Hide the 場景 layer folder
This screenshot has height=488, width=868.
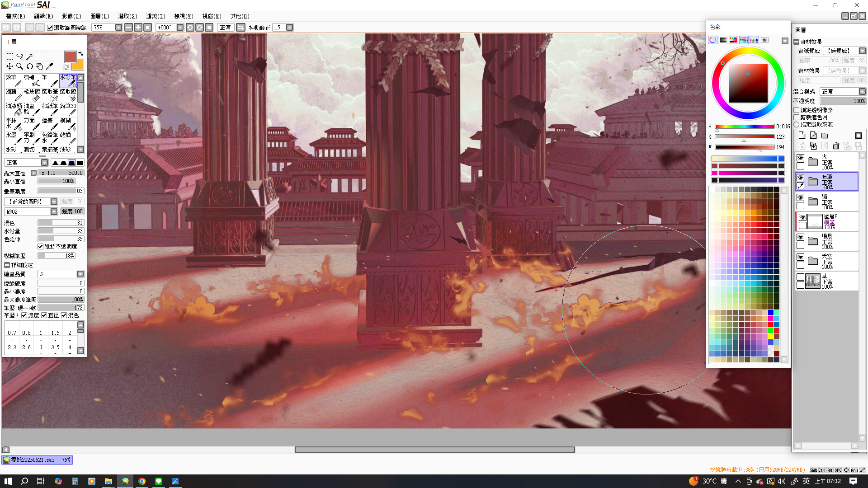tap(801, 238)
